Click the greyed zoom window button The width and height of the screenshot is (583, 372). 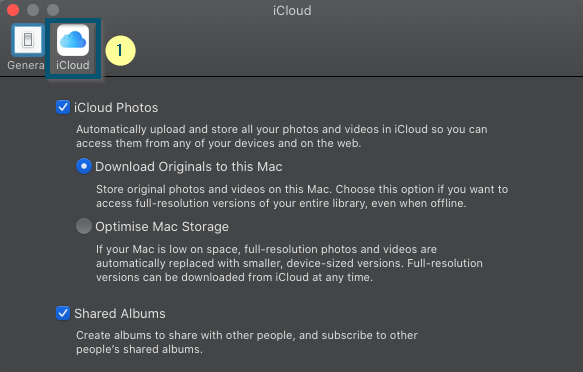coord(53,10)
